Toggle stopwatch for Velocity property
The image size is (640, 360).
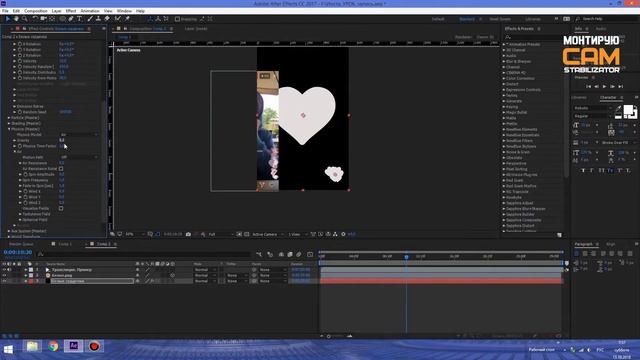coord(20,61)
